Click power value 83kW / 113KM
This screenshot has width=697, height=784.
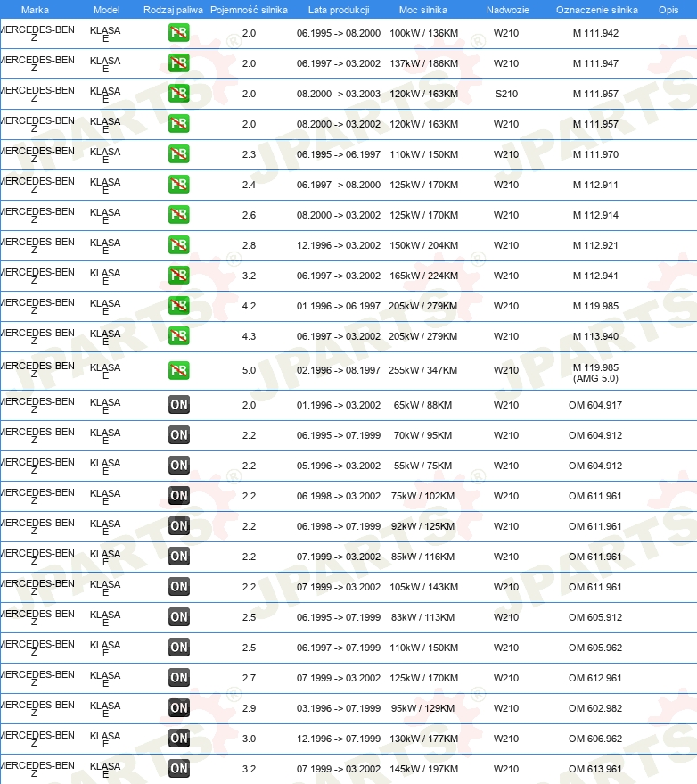(x=422, y=617)
